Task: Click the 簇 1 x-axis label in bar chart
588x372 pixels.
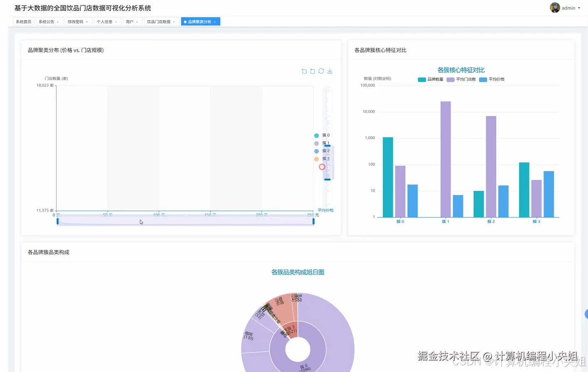Action: click(x=445, y=222)
